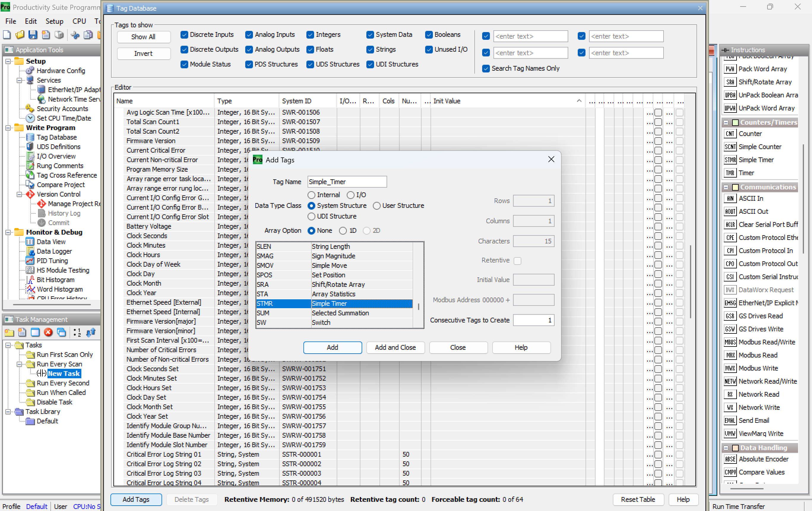Collapse the Setup tree node
Viewport: 812px width, 511px height.
pos(8,61)
